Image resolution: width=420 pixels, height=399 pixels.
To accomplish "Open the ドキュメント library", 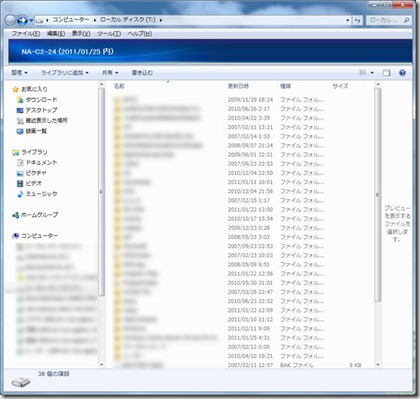I will [41, 162].
